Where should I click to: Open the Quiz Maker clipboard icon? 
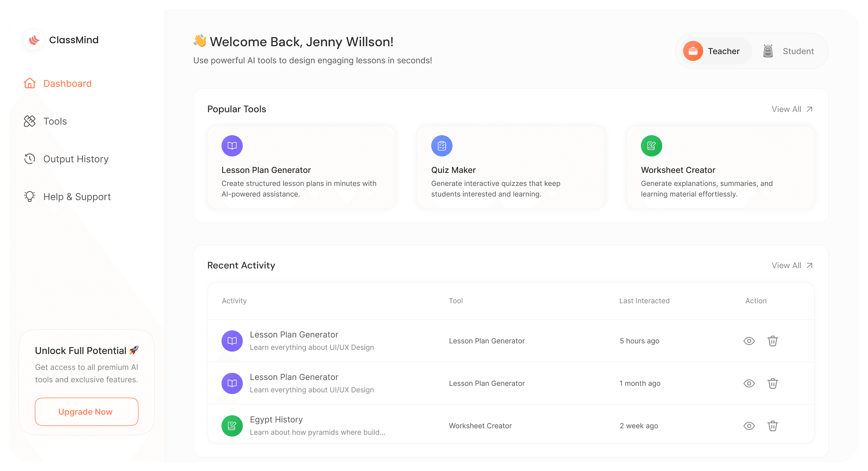pos(442,146)
